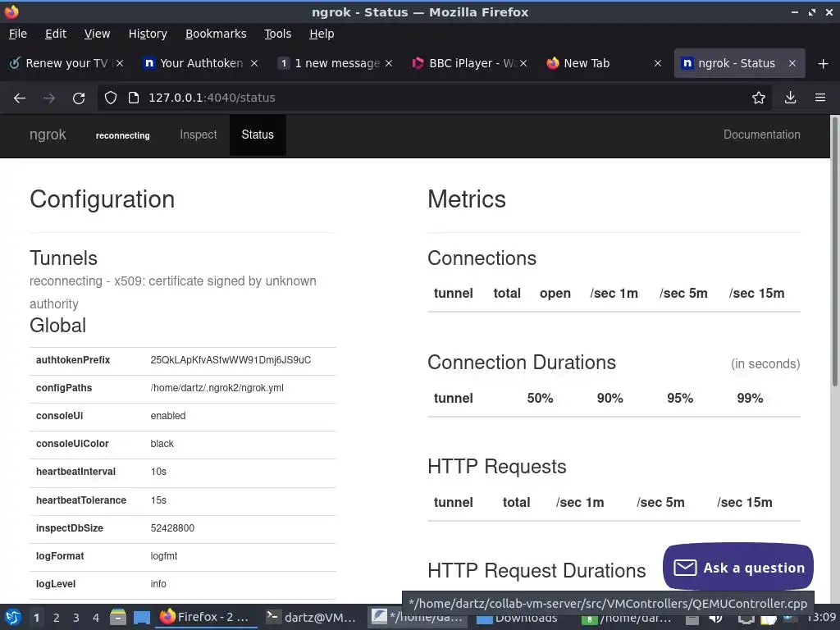Click the logLevel value info
This screenshot has width=840, height=630.
(158, 584)
